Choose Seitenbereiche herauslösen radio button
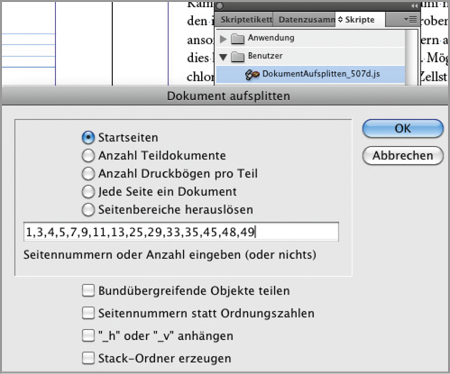450x374 pixels. (88, 210)
